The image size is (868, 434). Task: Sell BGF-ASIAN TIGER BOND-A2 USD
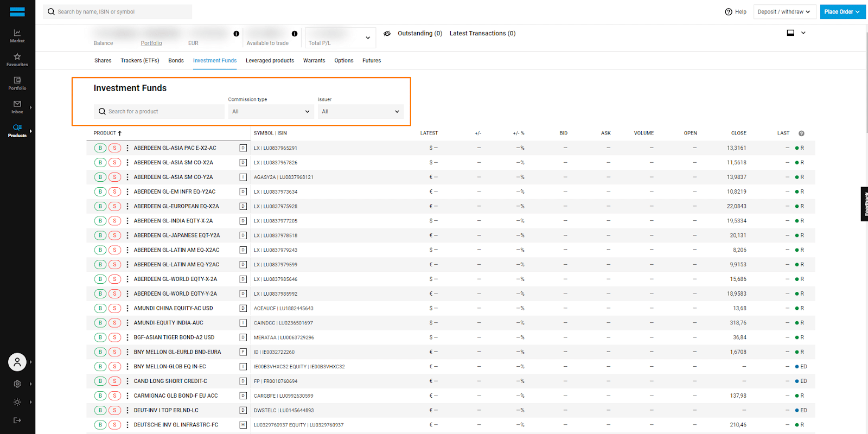point(114,337)
